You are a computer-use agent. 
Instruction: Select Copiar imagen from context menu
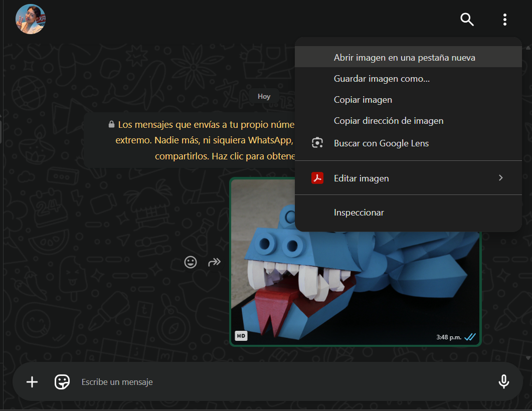tap(363, 100)
